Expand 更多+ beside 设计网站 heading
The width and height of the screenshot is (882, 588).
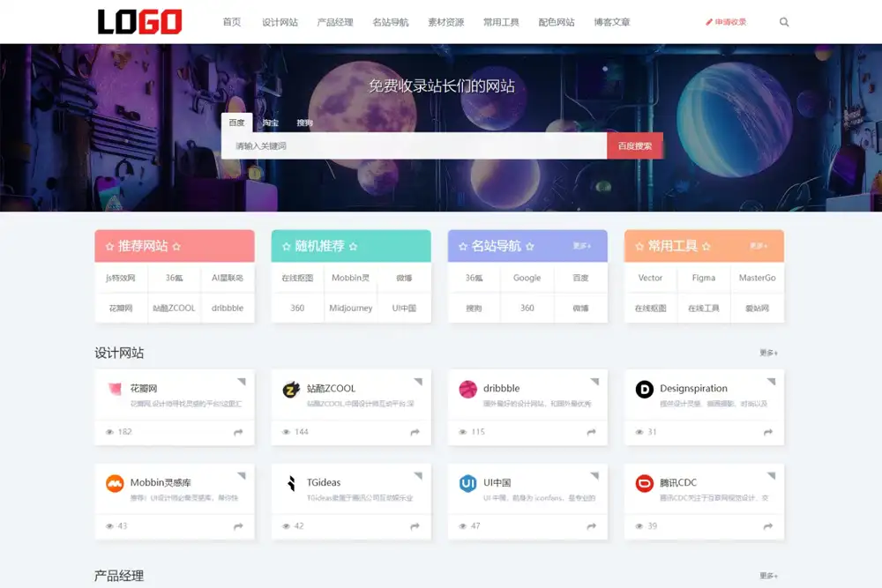[x=768, y=353]
